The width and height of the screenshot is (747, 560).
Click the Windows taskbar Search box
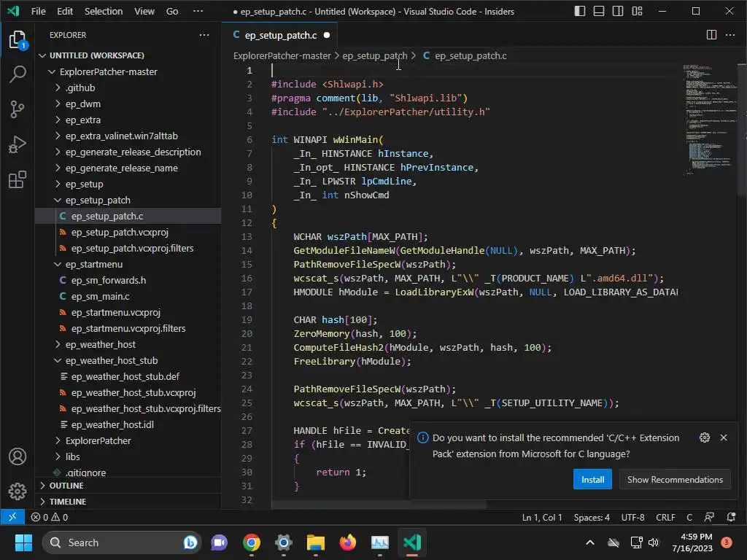coord(122,542)
